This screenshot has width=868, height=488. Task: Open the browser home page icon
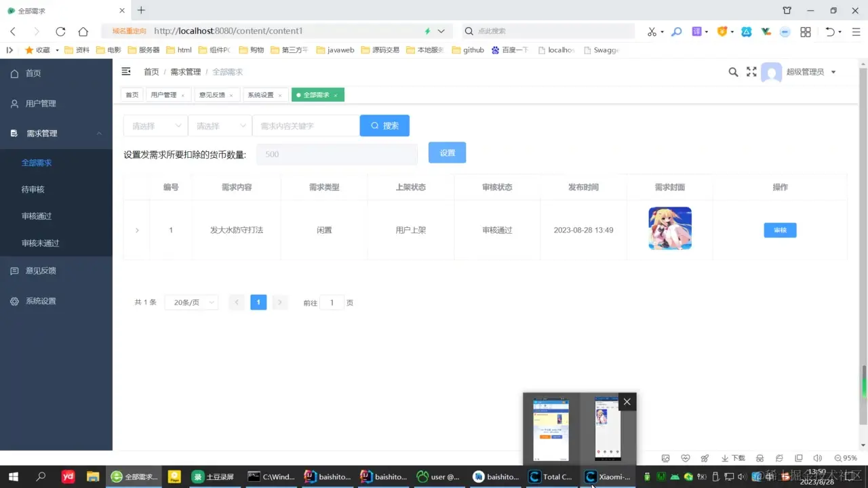click(x=83, y=31)
